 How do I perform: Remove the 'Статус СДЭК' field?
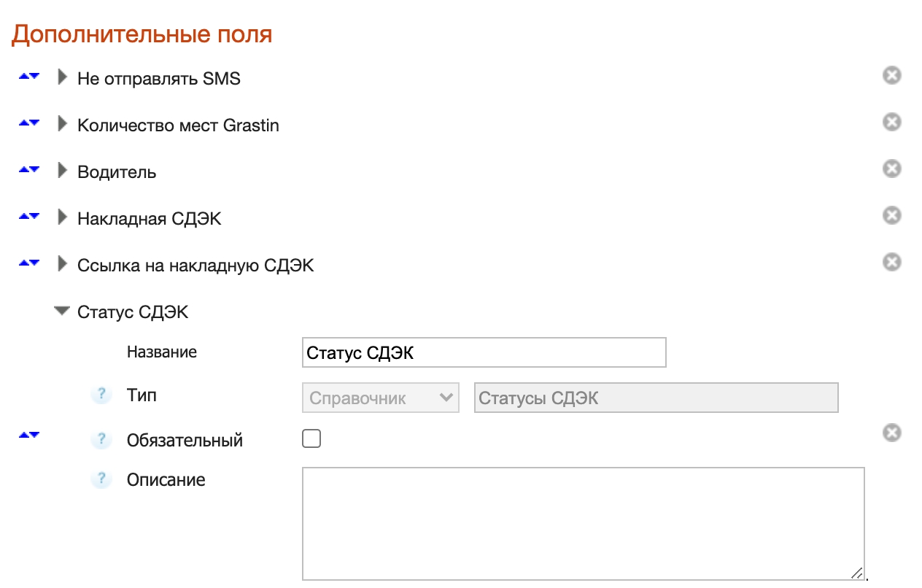(891, 433)
